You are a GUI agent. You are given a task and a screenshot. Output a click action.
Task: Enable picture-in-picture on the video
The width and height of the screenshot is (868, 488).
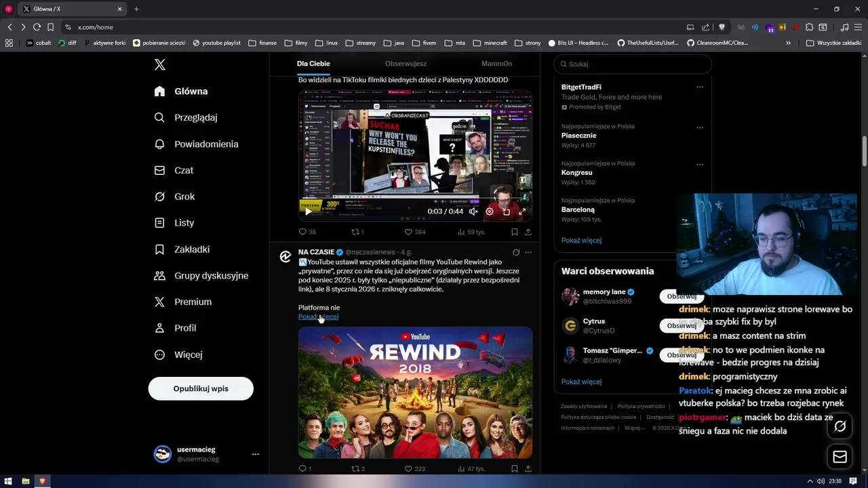(x=506, y=211)
